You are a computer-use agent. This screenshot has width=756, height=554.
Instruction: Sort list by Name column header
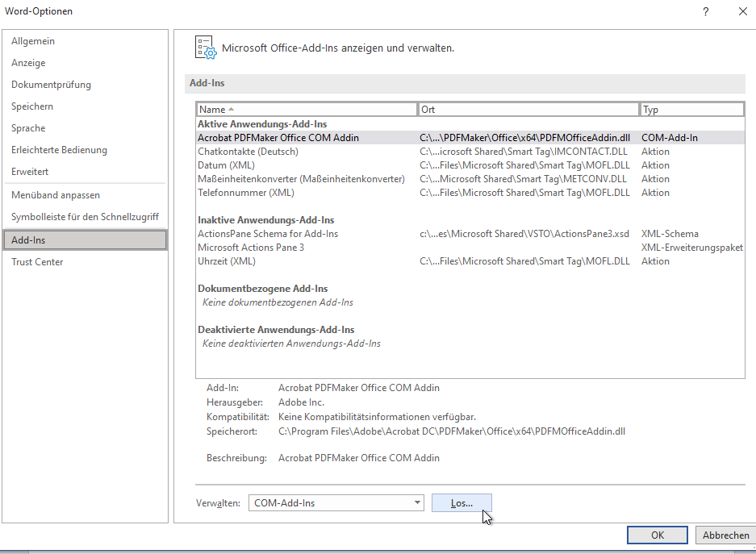point(307,110)
